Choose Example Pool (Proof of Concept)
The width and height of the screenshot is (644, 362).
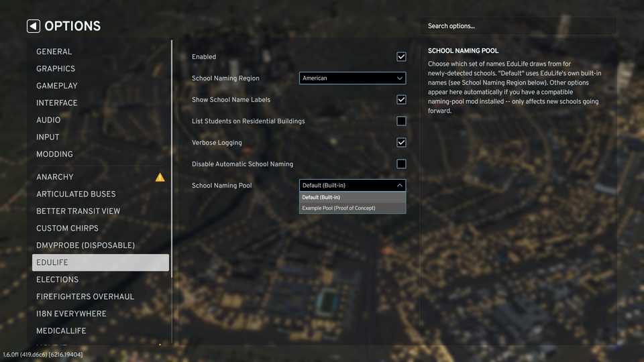352,208
